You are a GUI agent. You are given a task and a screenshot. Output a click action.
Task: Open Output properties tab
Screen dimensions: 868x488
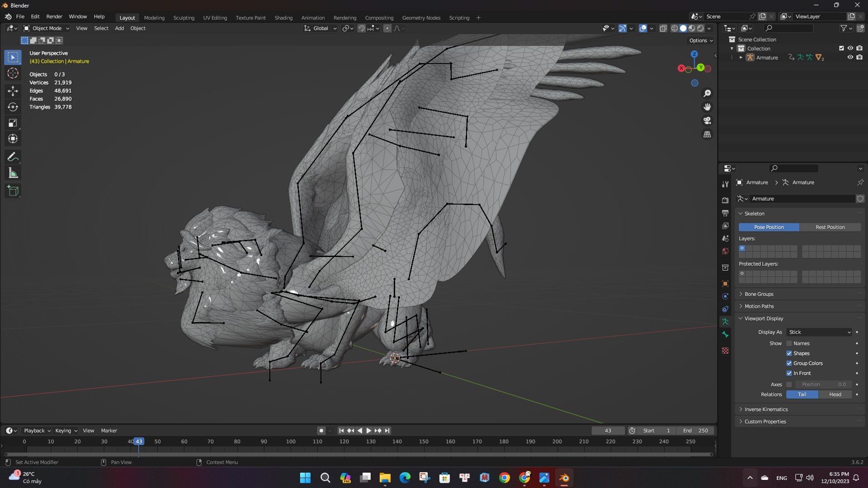click(725, 213)
